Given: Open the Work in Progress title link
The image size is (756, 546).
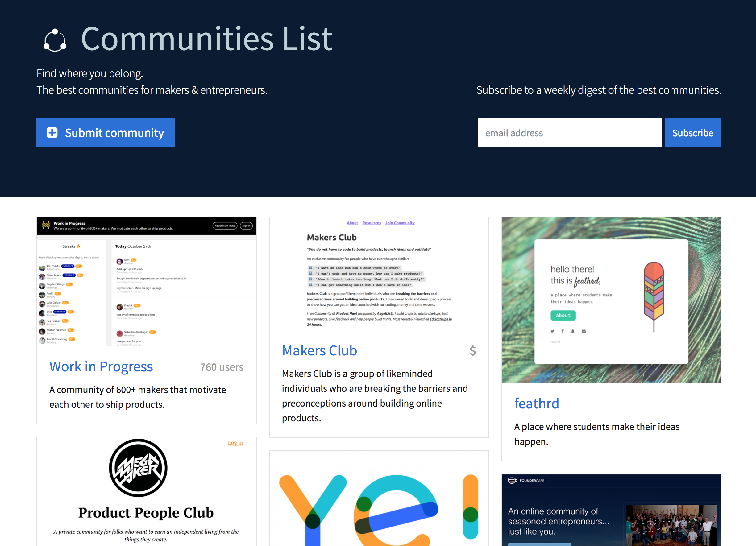Looking at the screenshot, I should coord(101,366).
